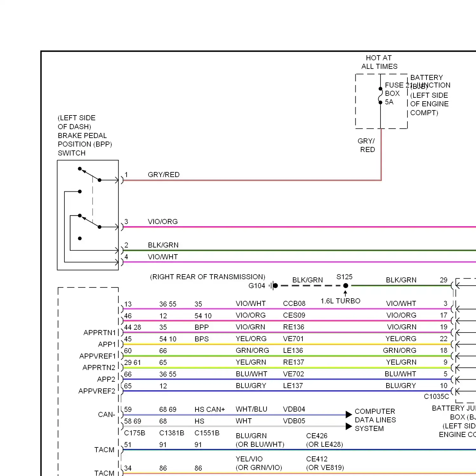Select connector label C1381B
476x476 pixels.
tap(172, 433)
